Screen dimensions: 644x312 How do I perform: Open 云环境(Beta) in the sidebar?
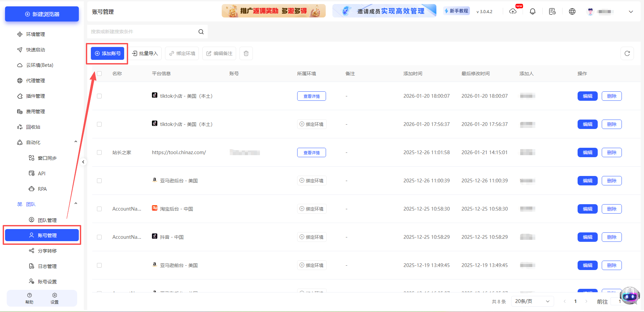click(39, 65)
